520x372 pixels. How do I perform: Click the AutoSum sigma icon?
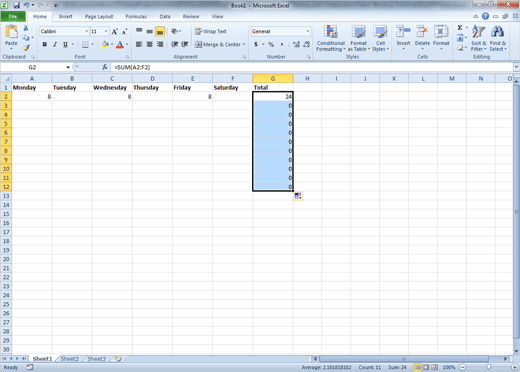[460, 28]
